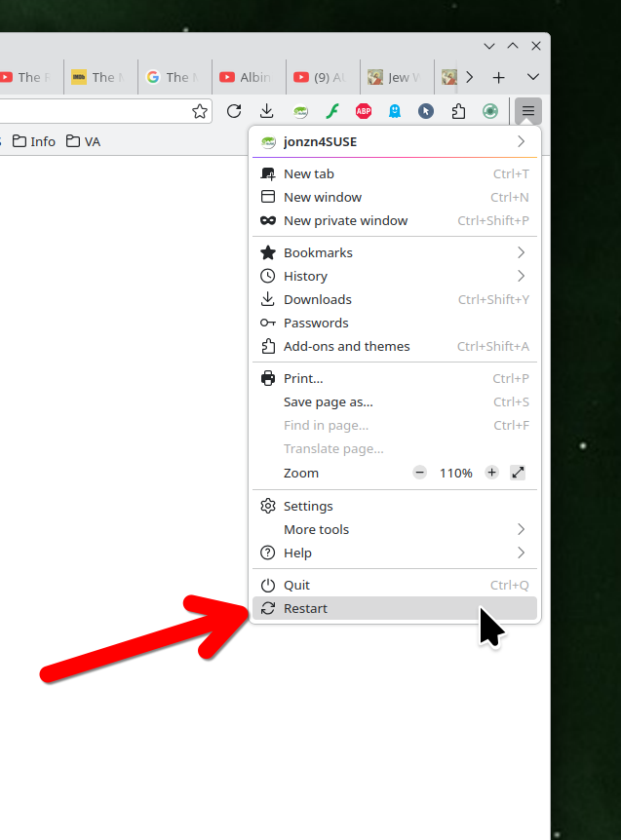
Task: Switch to the Jew W tab
Action: [397, 77]
